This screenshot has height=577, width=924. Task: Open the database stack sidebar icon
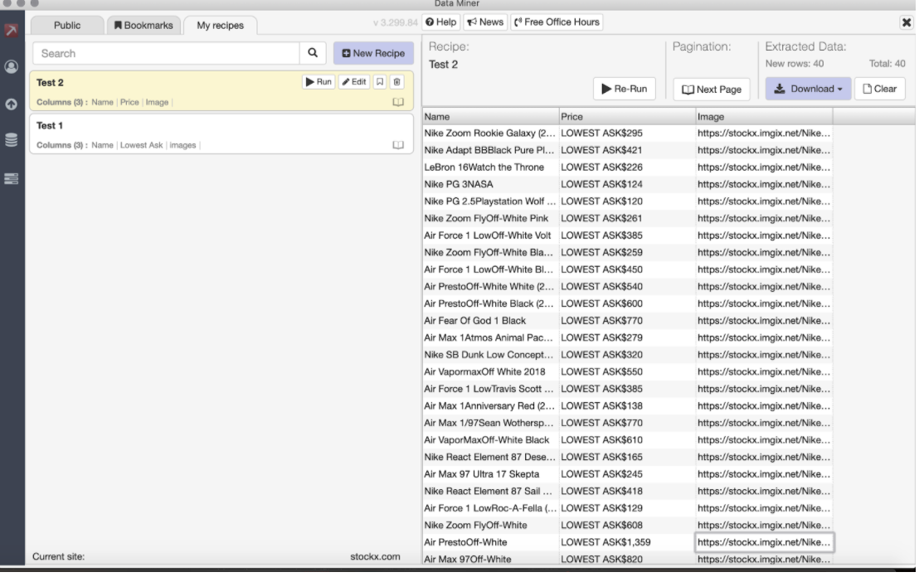click(12, 140)
